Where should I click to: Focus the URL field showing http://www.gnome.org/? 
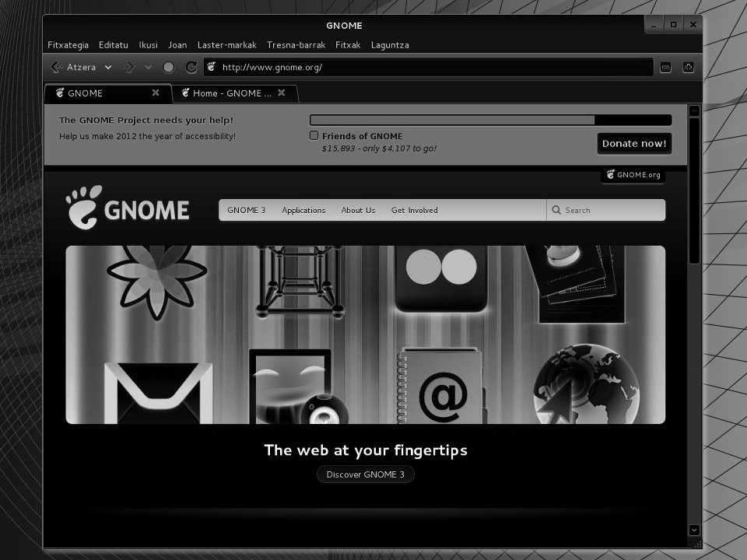point(428,67)
